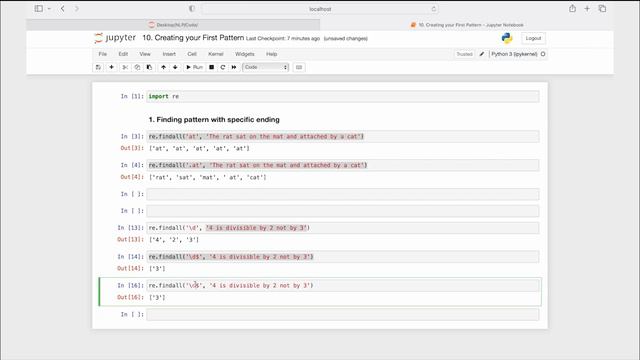Cut selected cells with scissors icon
Viewport: 640px width, 360px height.
pyautogui.click(x=125, y=67)
